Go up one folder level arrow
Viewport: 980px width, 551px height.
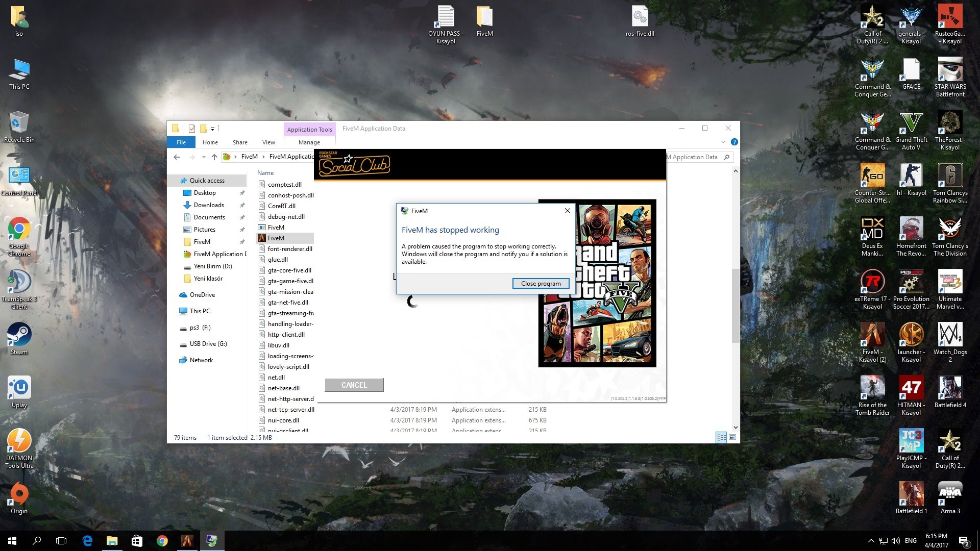214,157
